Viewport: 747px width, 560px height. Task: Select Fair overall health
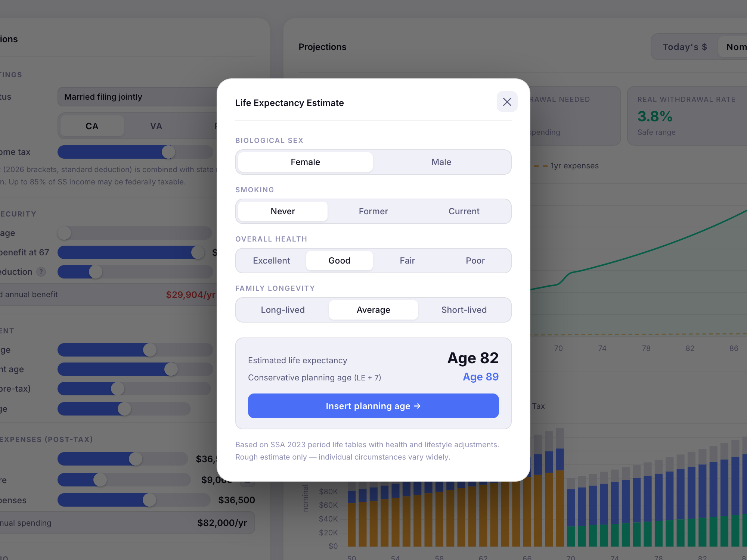(407, 261)
